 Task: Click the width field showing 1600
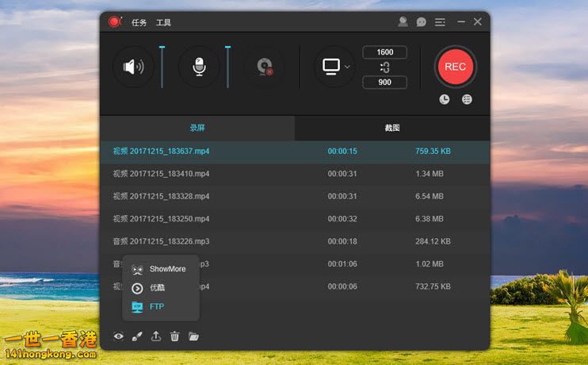coord(385,52)
